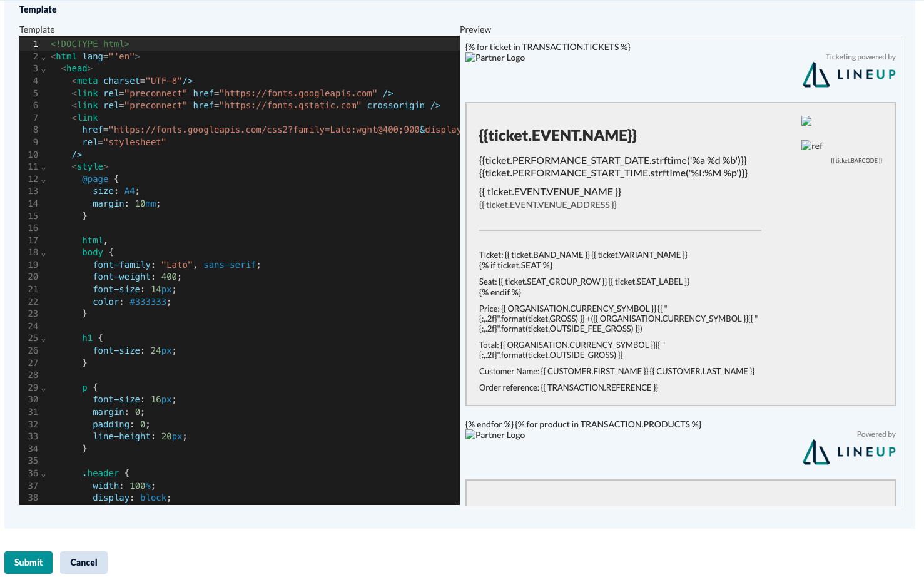Click the PERFORMANCE_START_TIME preview line
924x577 pixels.
[x=614, y=173]
